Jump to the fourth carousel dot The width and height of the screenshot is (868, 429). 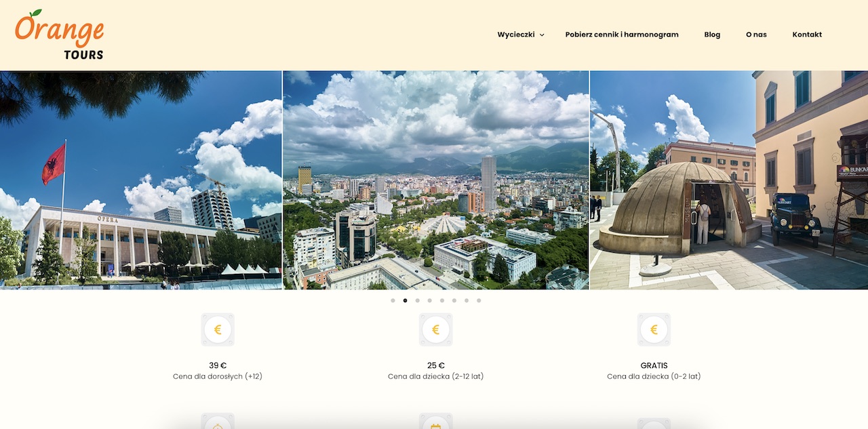point(429,300)
